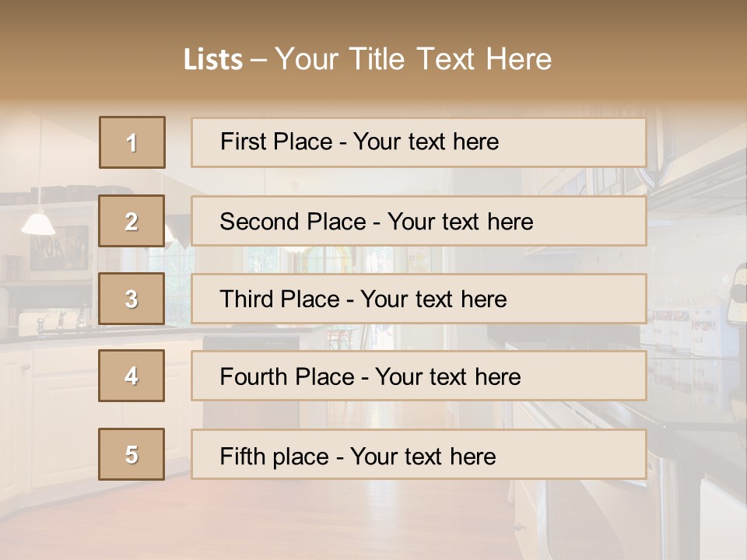
Task: Click the number 3 box
Action: pos(132,299)
